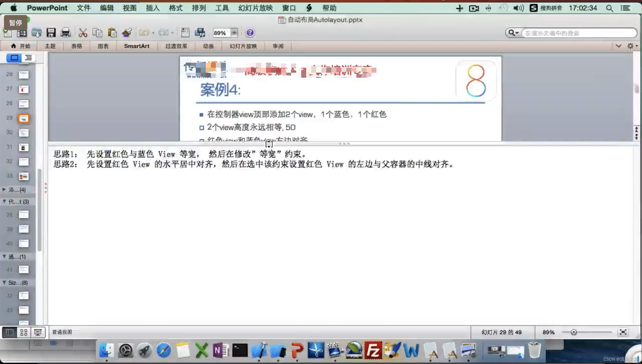Click the Paste clipboard icon
Screen dimensions: 642x364
[x=112, y=33]
